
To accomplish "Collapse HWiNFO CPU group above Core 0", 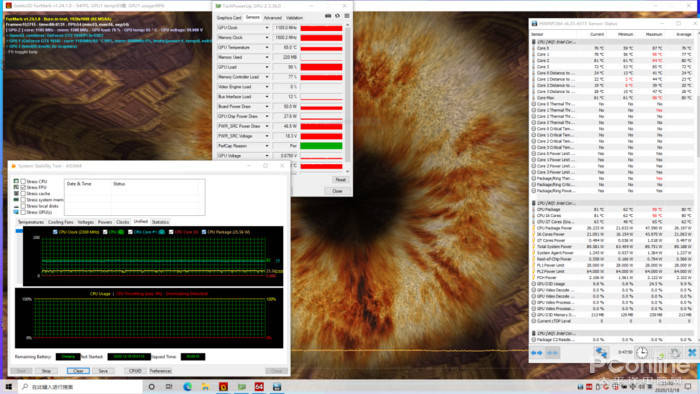I will point(533,42).
